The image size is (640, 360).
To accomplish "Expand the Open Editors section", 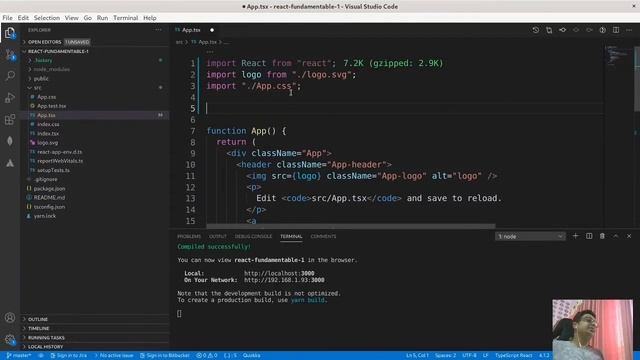I will click(x=95, y=42).
